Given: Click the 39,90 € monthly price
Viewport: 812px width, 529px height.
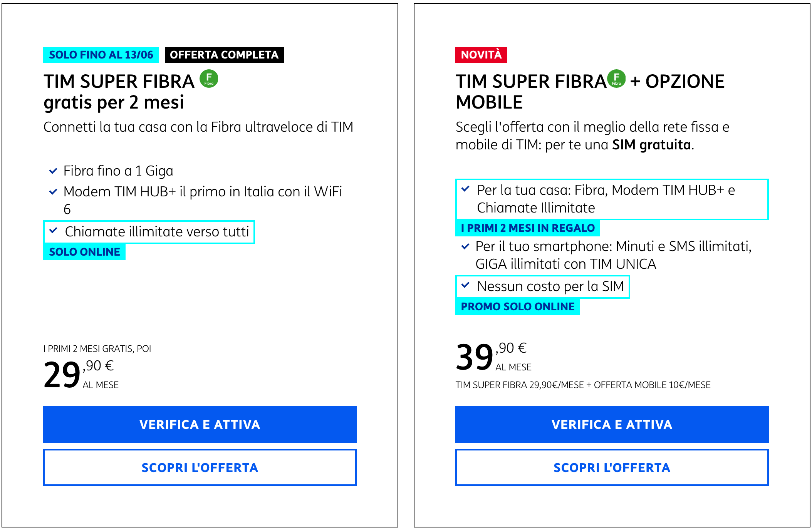Looking at the screenshot, I should click(491, 357).
